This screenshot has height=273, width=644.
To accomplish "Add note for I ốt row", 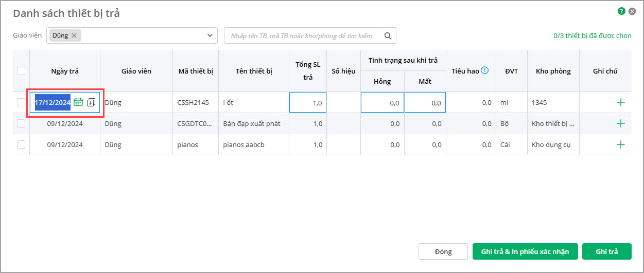I will click(x=620, y=102).
